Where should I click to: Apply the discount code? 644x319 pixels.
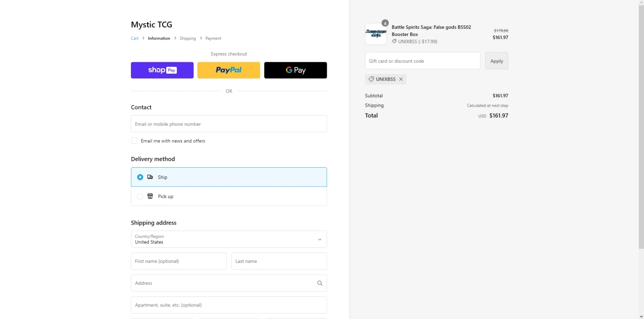click(497, 61)
